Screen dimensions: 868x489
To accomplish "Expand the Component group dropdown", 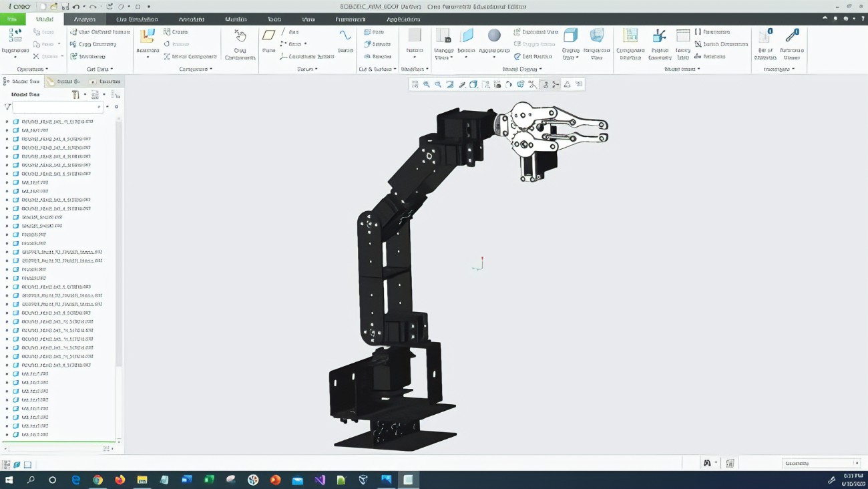I will tap(196, 69).
